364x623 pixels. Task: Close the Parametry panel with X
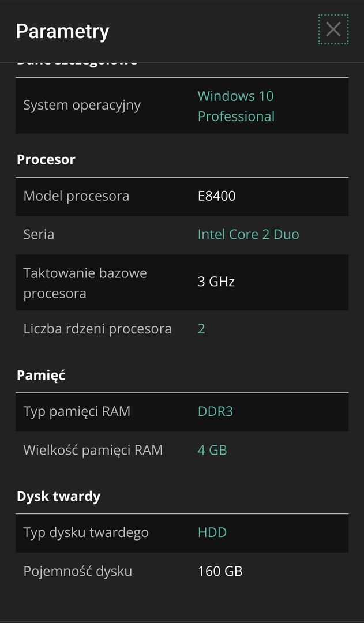point(333,29)
